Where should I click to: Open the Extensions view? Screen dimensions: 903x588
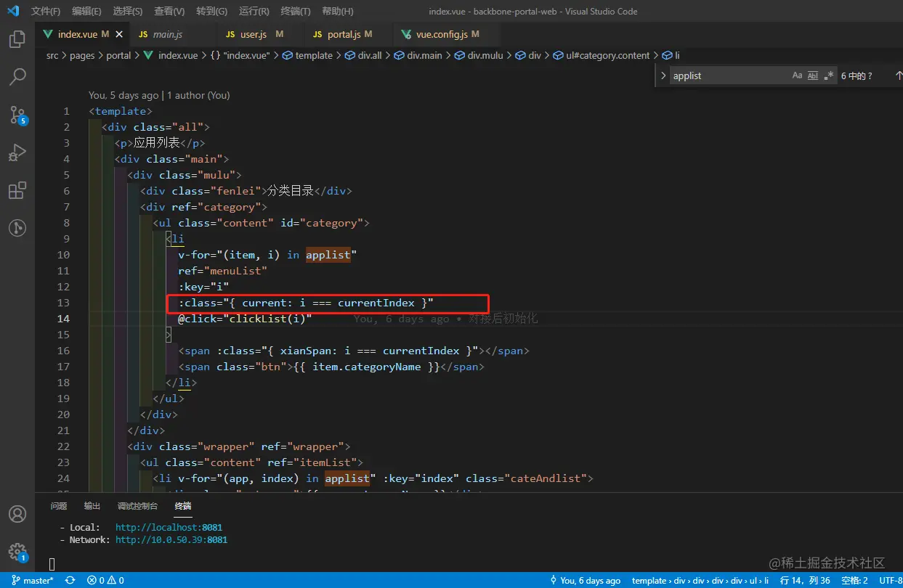pos(17,190)
